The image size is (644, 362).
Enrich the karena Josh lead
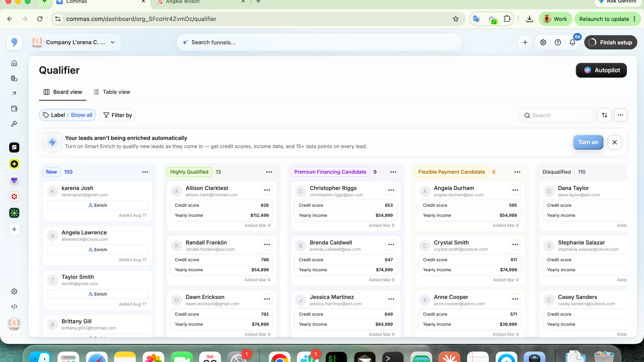pos(97,205)
